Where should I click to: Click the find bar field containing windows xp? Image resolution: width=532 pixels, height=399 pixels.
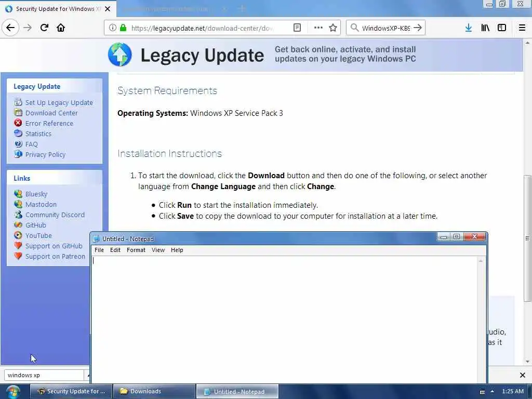tap(44, 375)
